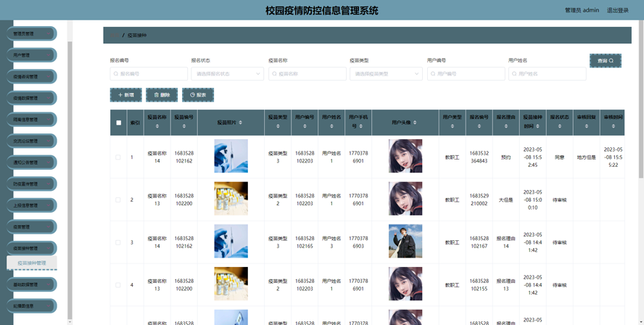Sort by 疫苗接种时间 header arrows
The image size is (644, 325).
[537, 126]
